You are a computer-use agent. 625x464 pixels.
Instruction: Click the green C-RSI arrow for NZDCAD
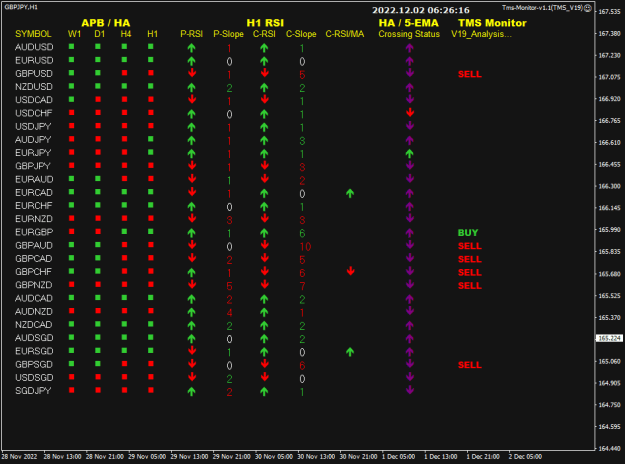click(264, 326)
